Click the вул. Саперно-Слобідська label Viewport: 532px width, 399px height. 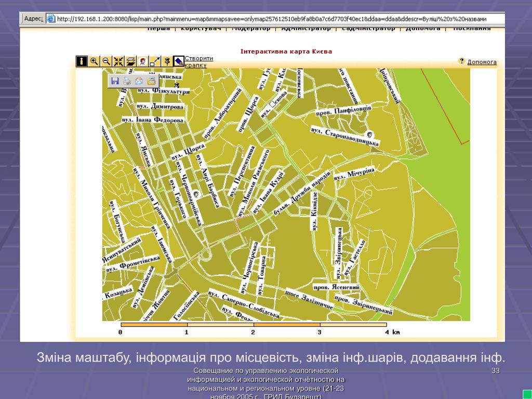click(244, 304)
